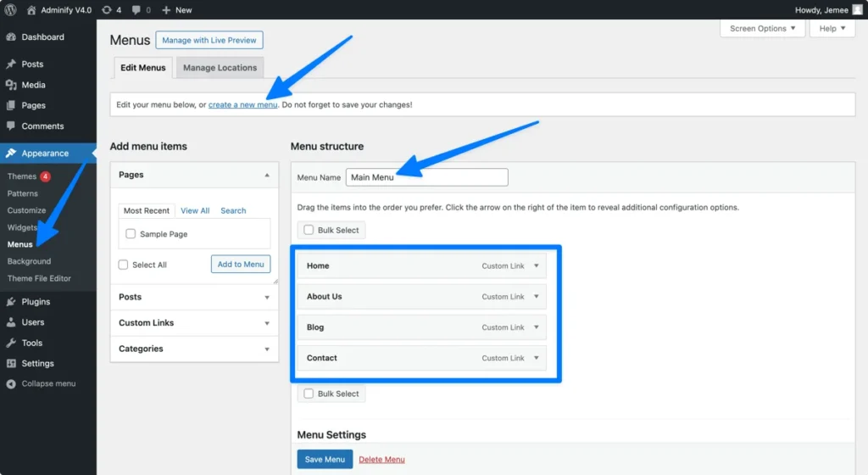Image resolution: width=868 pixels, height=475 pixels.
Task: Click the Home menu item bar
Action: tap(422, 265)
